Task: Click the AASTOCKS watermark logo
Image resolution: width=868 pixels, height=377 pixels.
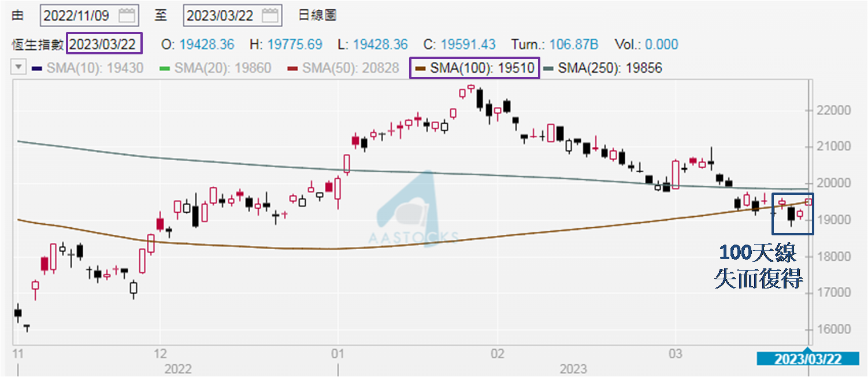Action: [x=414, y=213]
